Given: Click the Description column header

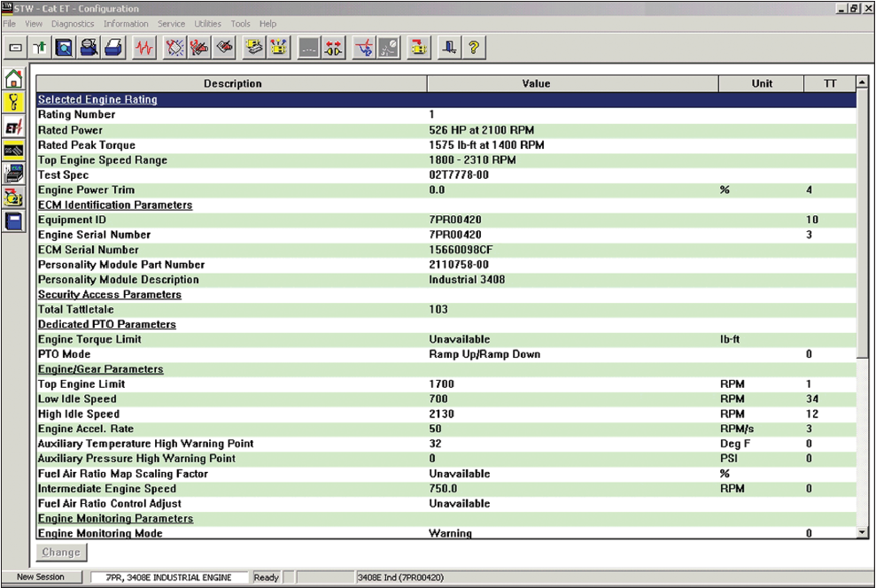Looking at the screenshot, I should pos(232,84).
